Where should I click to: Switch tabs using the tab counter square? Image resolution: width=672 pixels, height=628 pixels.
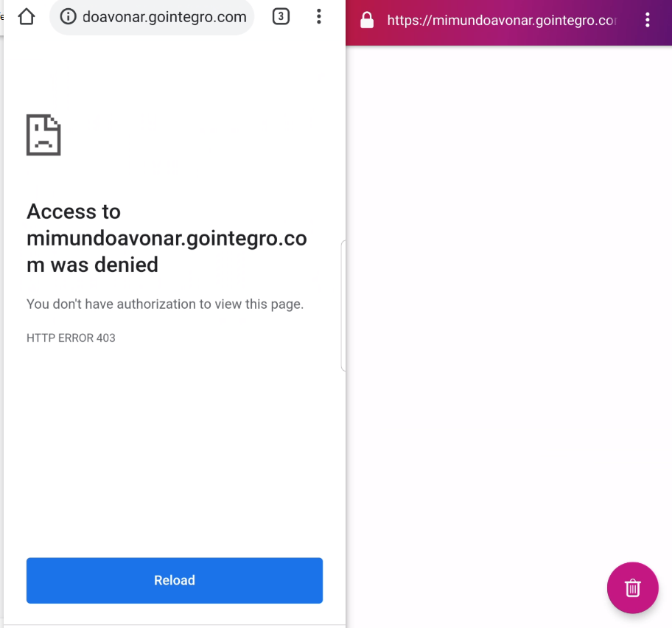281,16
